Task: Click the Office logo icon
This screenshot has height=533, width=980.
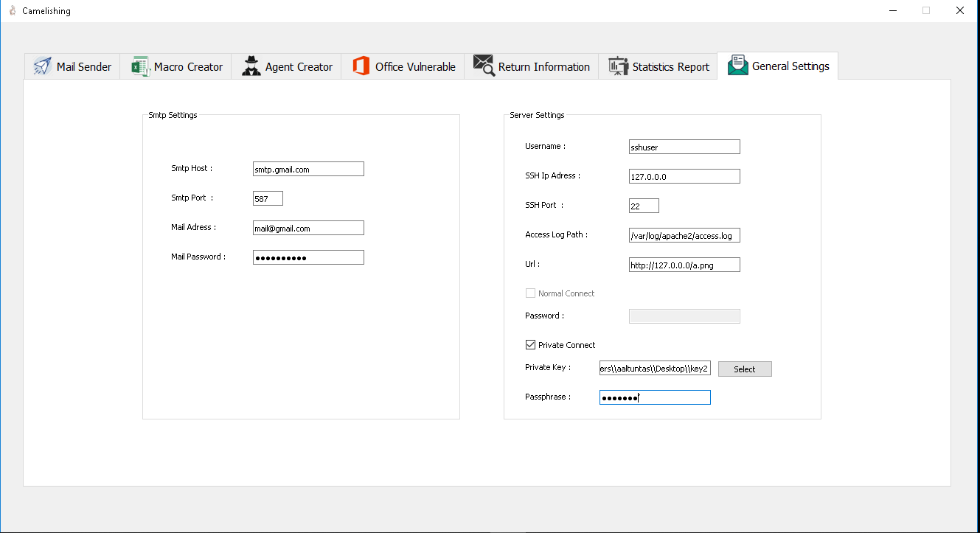Action: pos(361,66)
